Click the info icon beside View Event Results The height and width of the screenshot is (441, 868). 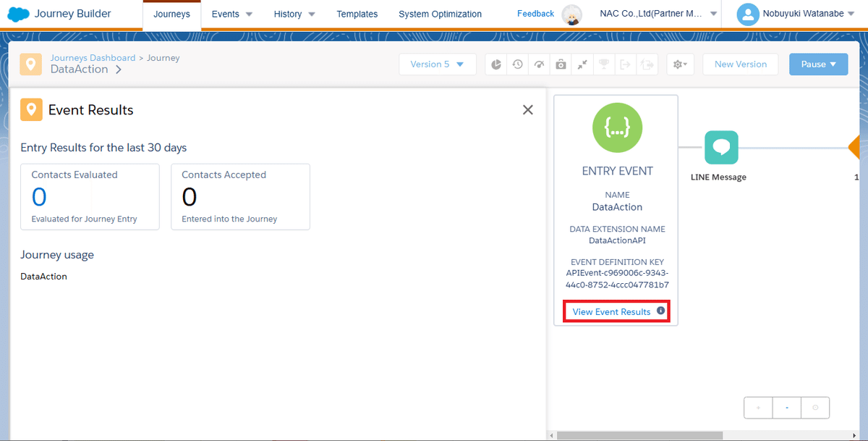click(x=660, y=311)
